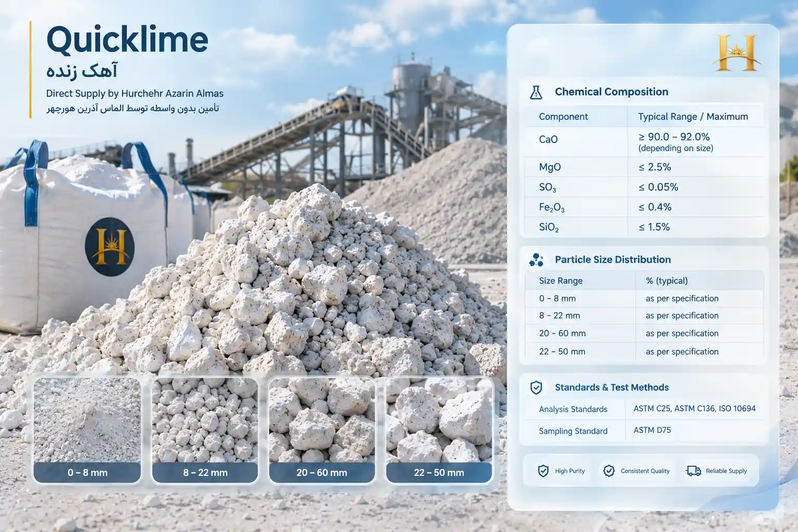This screenshot has width=798, height=532.
Task: Click the '0 – 8 mm' table row
Action: pos(644,299)
